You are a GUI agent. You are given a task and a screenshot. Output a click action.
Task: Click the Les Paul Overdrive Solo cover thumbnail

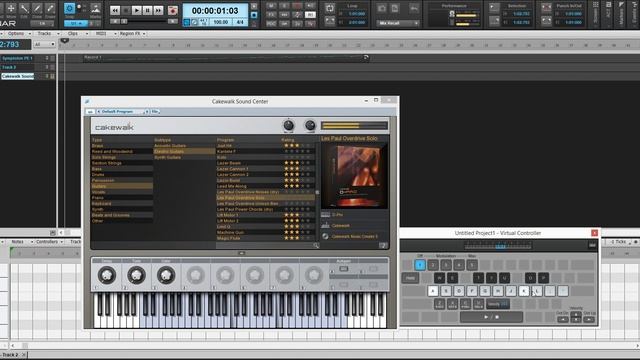pos(354,176)
